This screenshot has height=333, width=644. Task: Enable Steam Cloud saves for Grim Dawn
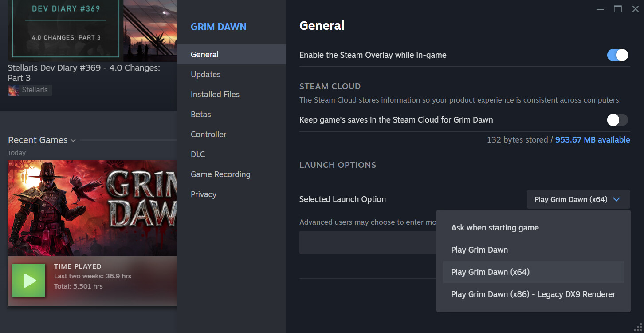tap(617, 120)
